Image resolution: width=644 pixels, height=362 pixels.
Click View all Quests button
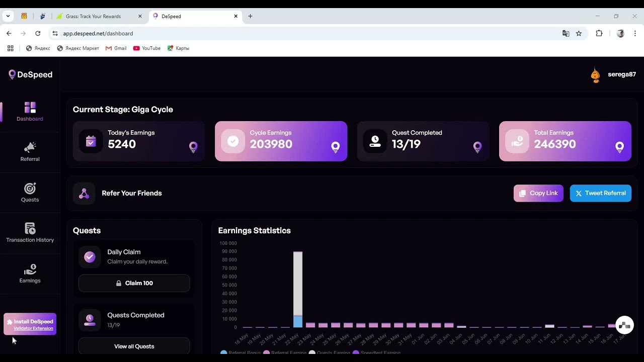click(x=134, y=346)
